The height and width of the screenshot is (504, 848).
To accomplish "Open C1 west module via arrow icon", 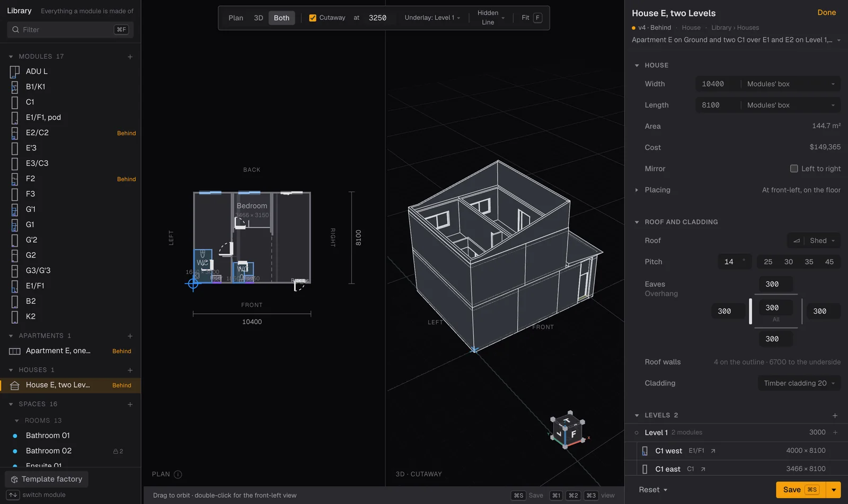I will click(x=713, y=451).
